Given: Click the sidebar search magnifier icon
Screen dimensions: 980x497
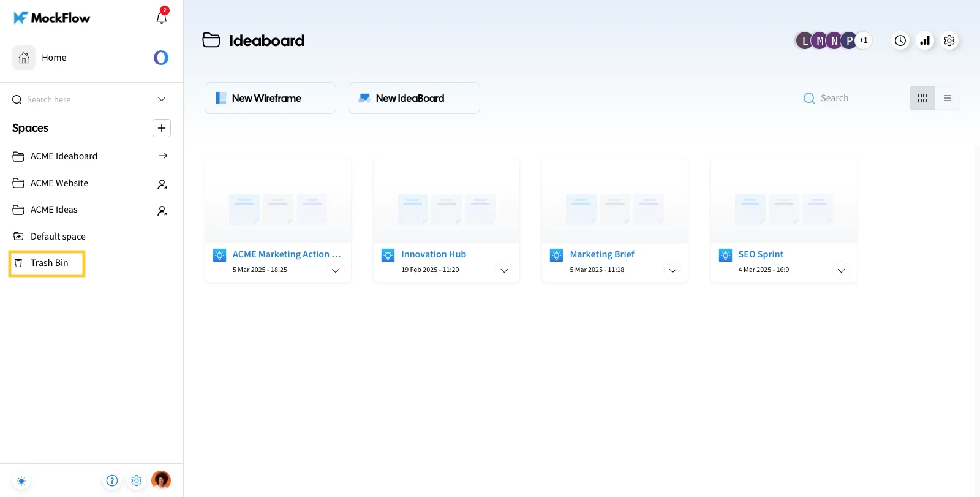Looking at the screenshot, I should coord(17,99).
